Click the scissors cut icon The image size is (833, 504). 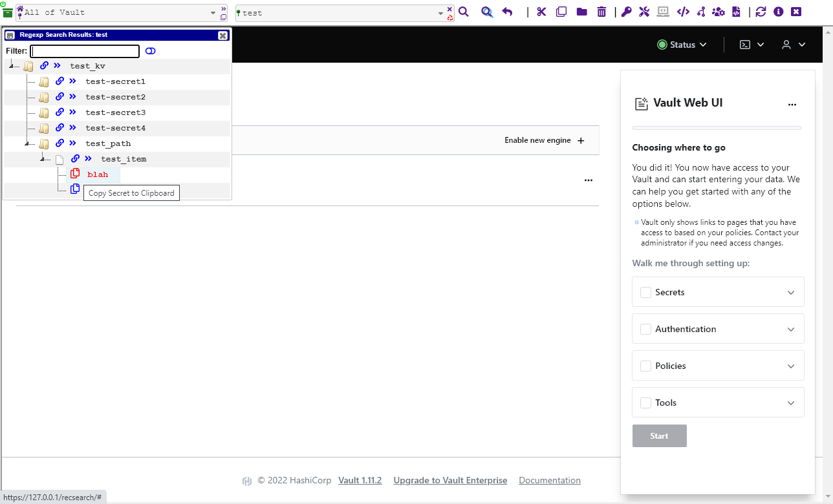point(541,12)
